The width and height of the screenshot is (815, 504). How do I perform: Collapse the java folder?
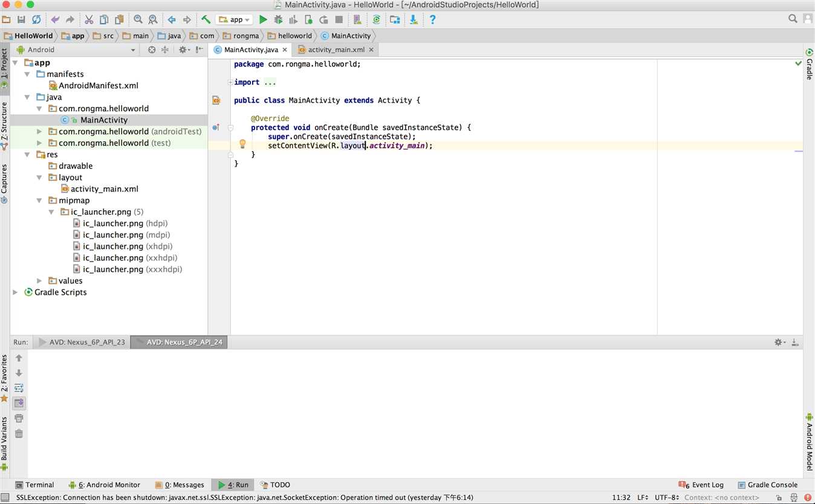[27, 97]
